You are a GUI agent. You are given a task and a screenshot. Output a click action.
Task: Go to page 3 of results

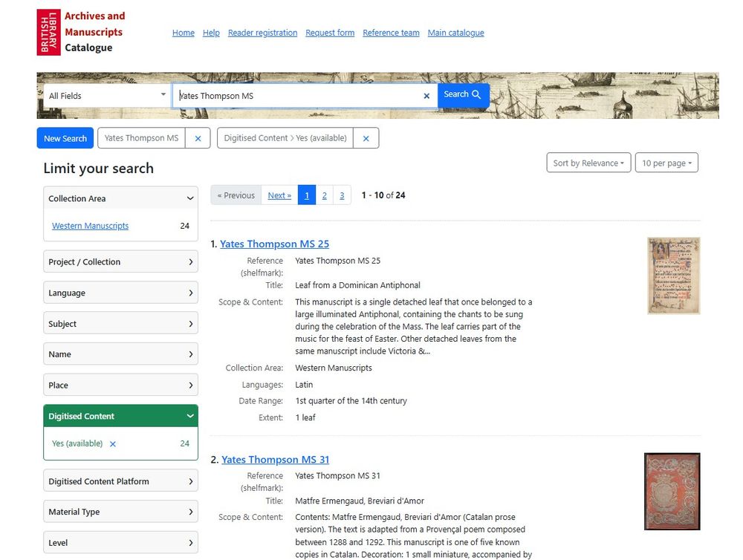(x=342, y=195)
